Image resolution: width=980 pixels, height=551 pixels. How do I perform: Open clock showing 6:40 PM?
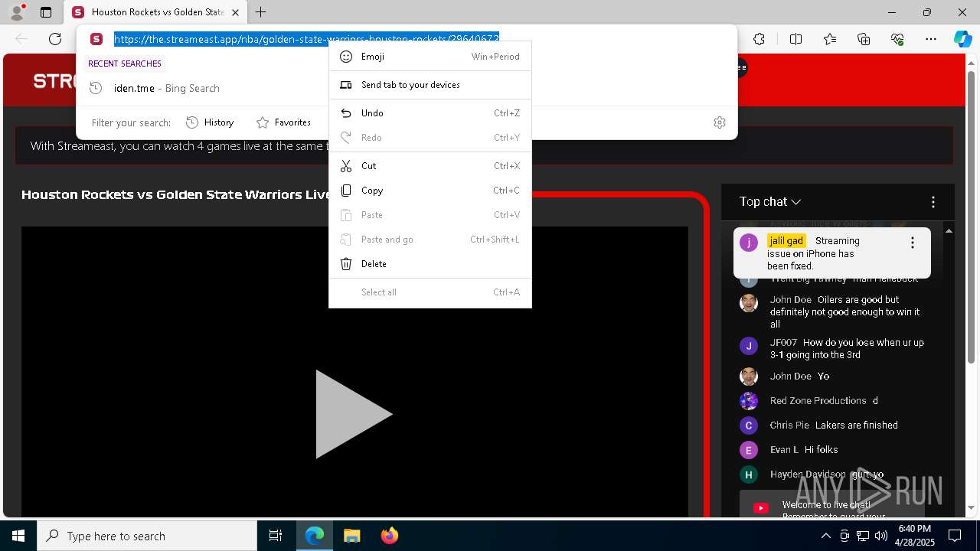(x=915, y=536)
